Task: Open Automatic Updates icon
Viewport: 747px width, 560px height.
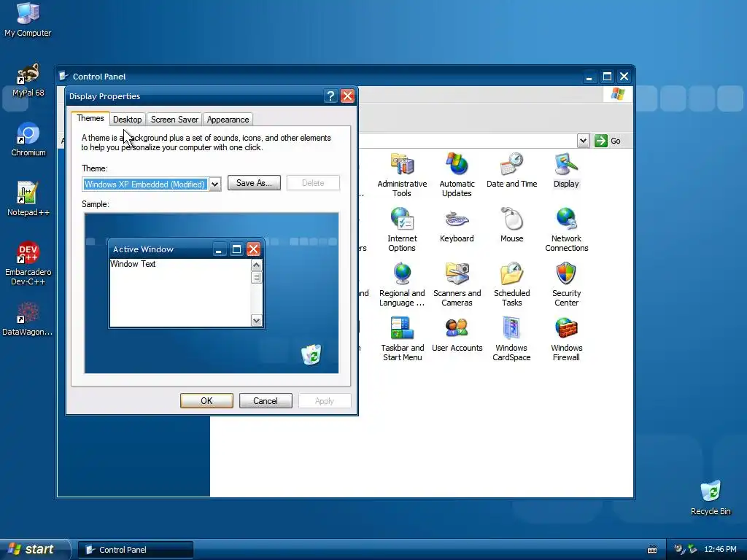Action: point(457,175)
